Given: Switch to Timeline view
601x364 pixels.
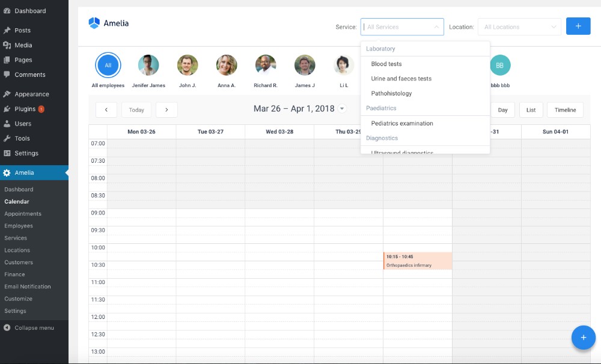Looking at the screenshot, I should (x=565, y=110).
